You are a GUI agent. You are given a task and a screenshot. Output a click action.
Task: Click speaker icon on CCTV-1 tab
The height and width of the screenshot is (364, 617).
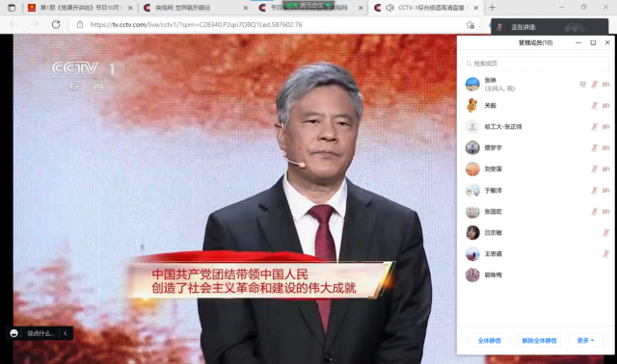pos(389,8)
